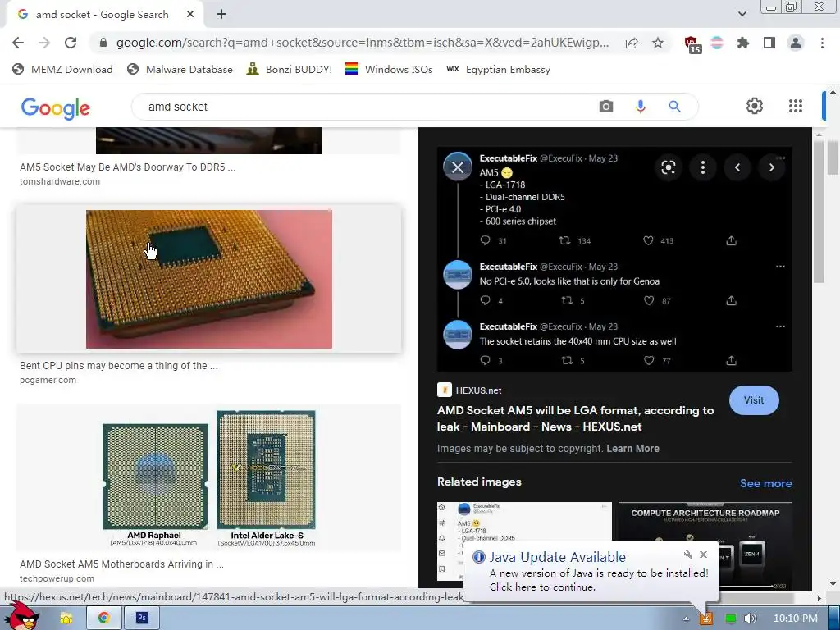Open the Angry Birds start button
The width and height of the screenshot is (840, 630).
click(x=22, y=616)
